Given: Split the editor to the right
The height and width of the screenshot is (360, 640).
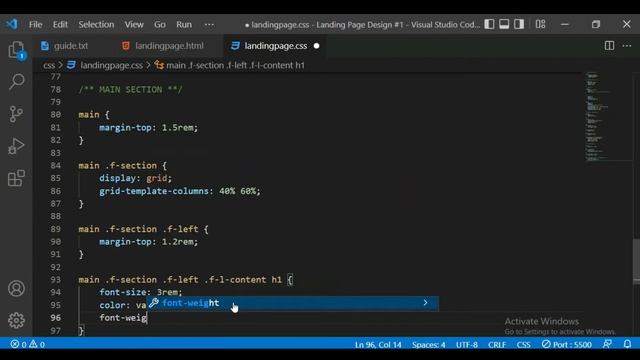Looking at the screenshot, I should pos(609,46).
